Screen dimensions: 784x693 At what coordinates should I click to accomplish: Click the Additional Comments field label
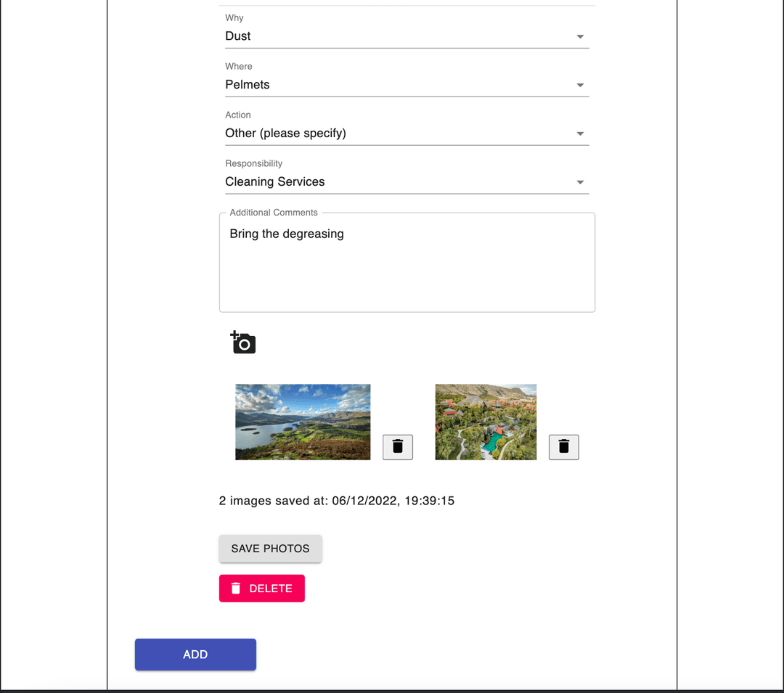(x=274, y=213)
